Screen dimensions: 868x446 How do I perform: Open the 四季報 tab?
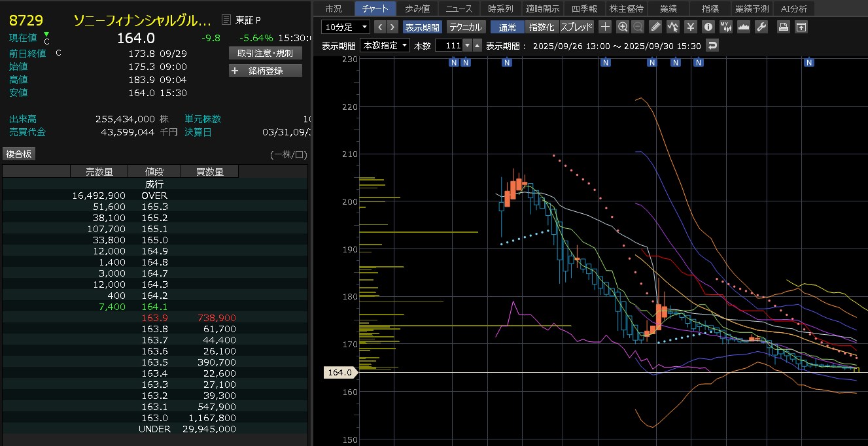(x=584, y=9)
